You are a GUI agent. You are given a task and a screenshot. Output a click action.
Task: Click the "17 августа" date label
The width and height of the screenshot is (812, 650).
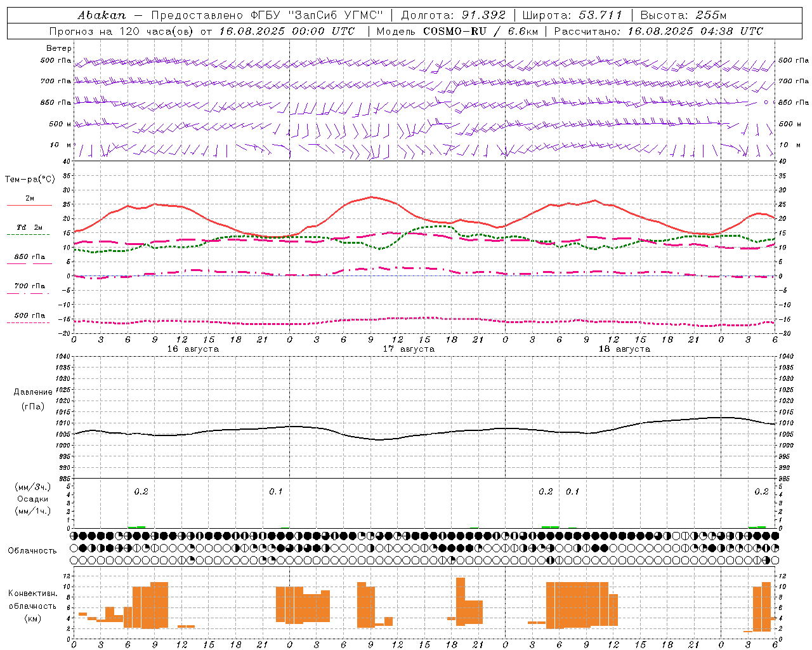[409, 349]
